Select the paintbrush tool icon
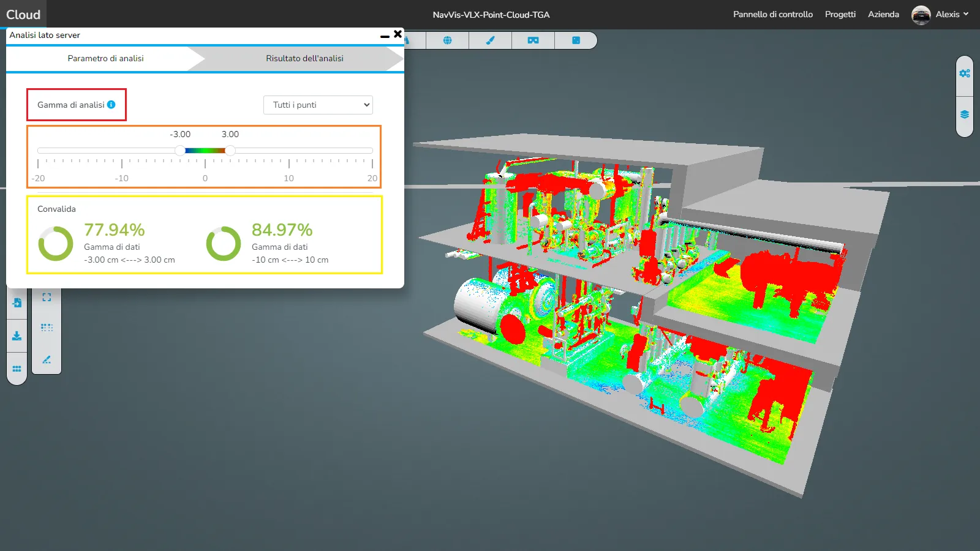The image size is (980, 551). point(490,40)
